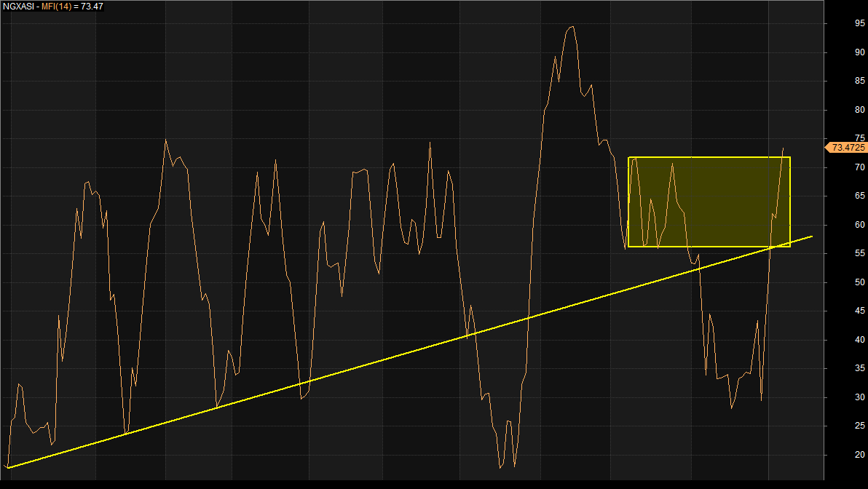Click the 60 axis level label
The height and width of the screenshot is (489, 868).
click(860, 225)
